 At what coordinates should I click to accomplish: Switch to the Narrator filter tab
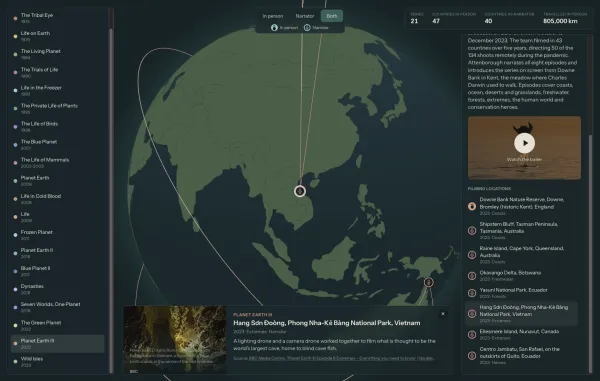click(305, 16)
